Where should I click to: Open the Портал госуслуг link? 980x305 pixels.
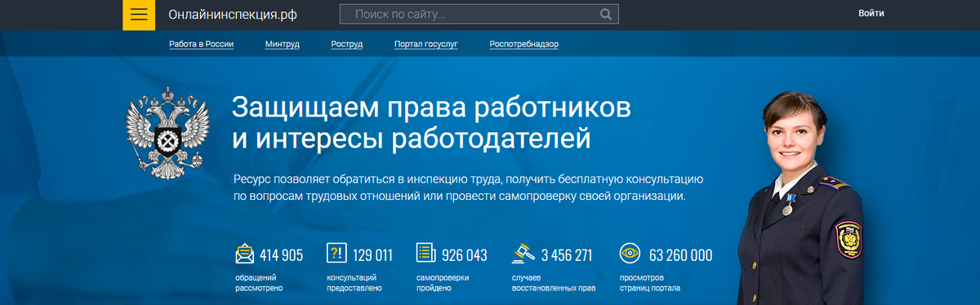pyautogui.click(x=425, y=44)
